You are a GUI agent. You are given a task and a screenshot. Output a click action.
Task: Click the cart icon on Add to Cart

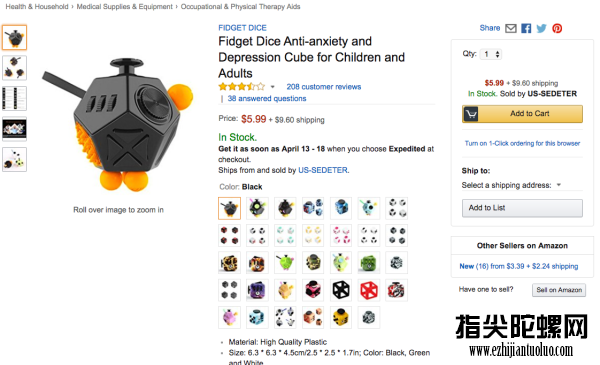click(x=471, y=114)
